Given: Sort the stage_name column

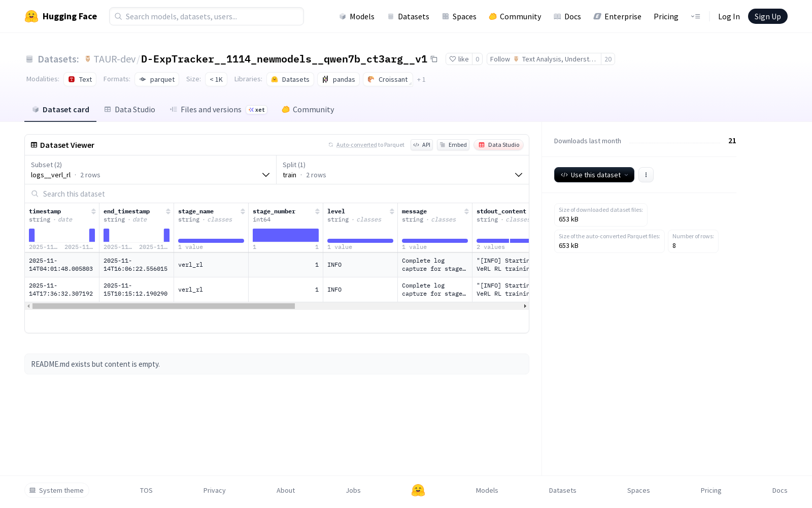Looking at the screenshot, I should click(243, 211).
